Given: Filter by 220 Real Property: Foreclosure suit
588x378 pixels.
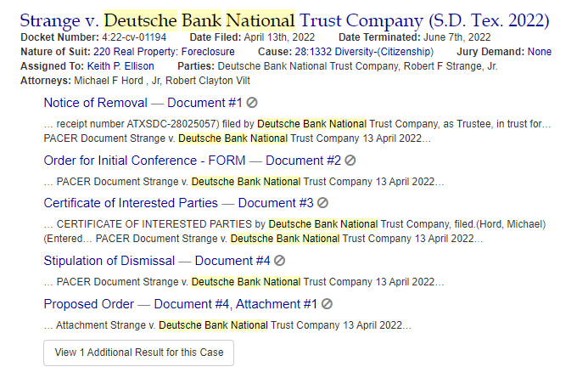Looking at the screenshot, I should click(164, 52).
